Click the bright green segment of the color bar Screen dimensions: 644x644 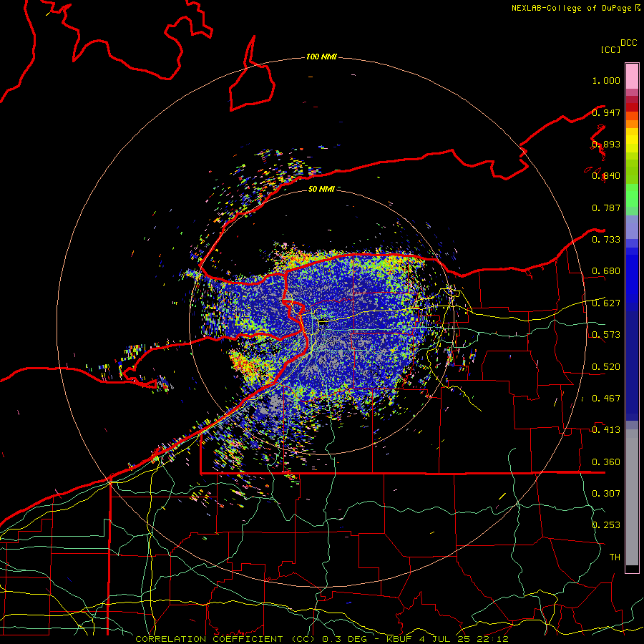coord(632,195)
